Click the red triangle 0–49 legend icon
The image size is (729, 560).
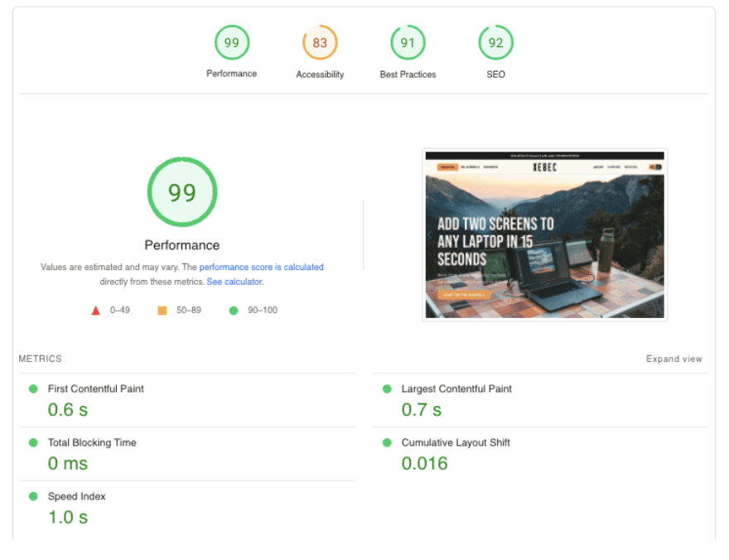(95, 311)
